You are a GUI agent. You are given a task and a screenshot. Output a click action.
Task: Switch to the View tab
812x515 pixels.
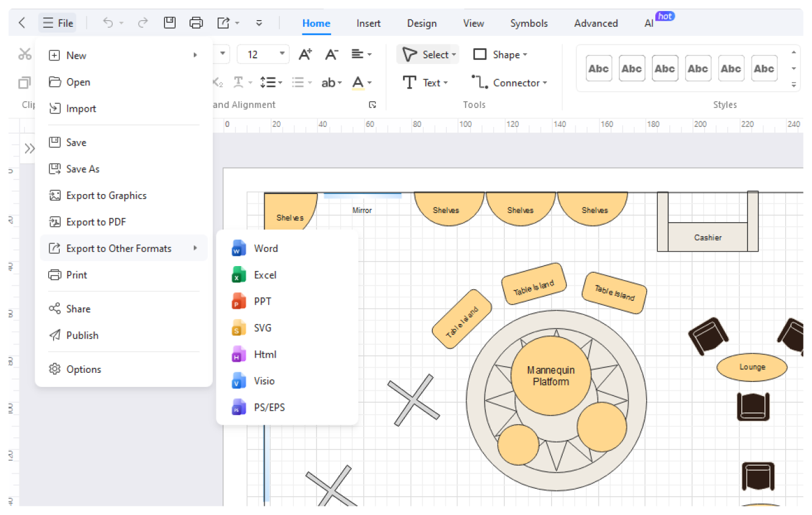(474, 23)
